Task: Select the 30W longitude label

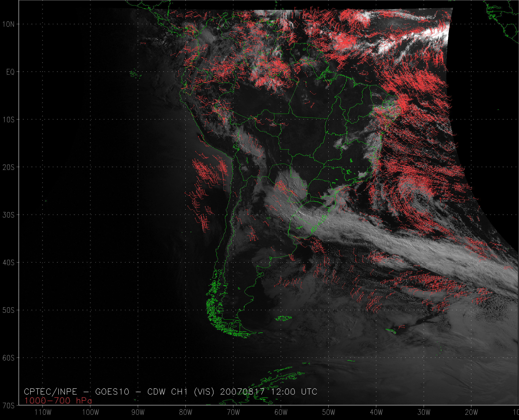Action: coord(424,412)
